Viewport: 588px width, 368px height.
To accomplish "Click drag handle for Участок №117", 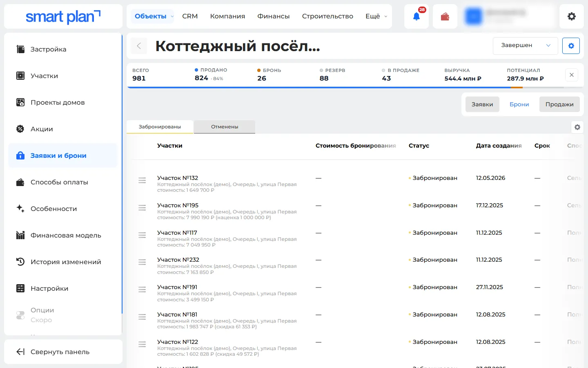I will (x=142, y=235).
